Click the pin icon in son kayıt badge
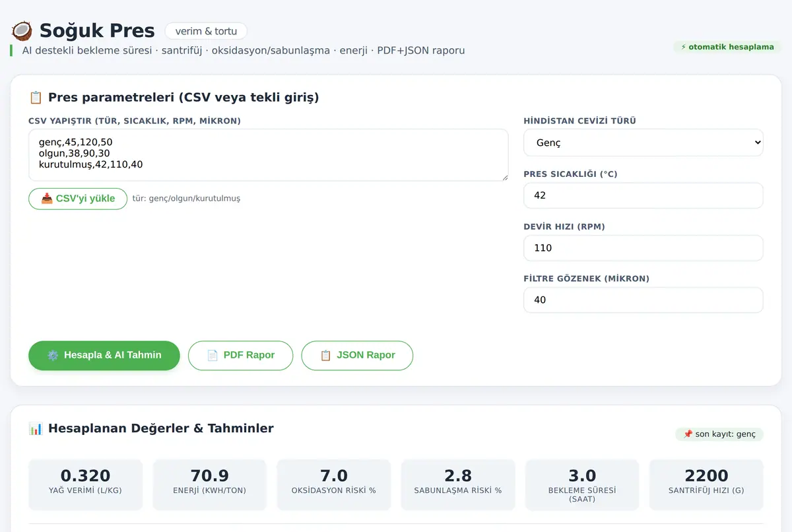The width and height of the screenshot is (792, 532). pyautogui.click(x=688, y=434)
